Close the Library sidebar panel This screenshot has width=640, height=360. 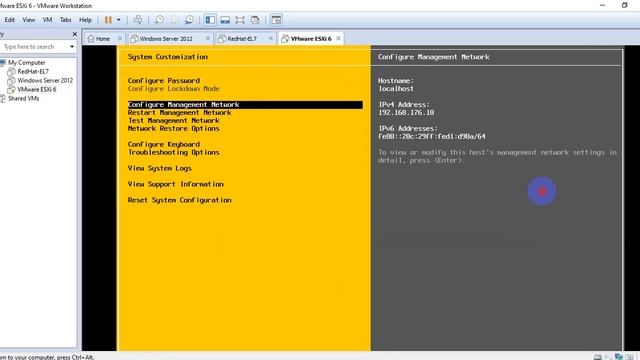(75, 34)
